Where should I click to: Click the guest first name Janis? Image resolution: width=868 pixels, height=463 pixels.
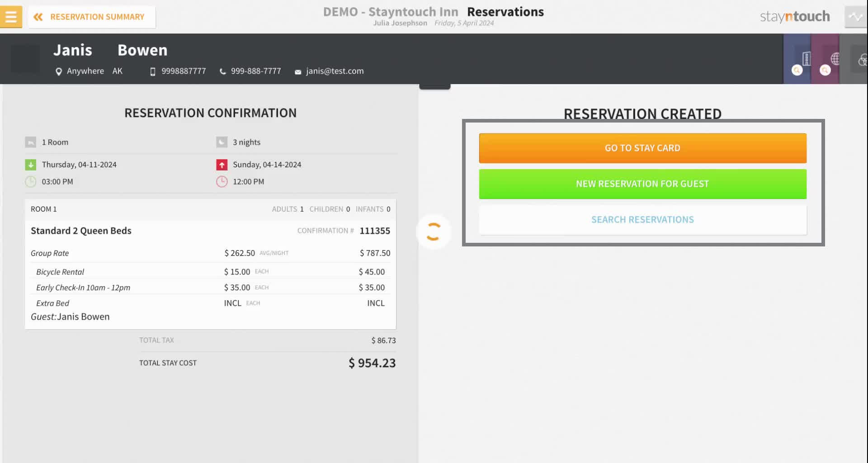point(73,50)
